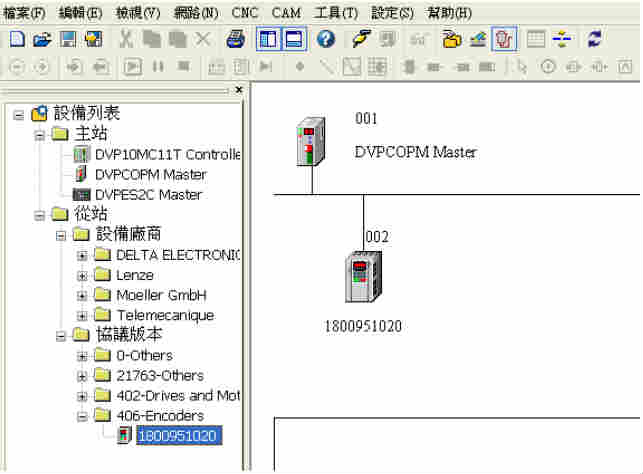Click the Print icon in toolbar
The width and height of the screenshot is (643, 474).
(235, 40)
